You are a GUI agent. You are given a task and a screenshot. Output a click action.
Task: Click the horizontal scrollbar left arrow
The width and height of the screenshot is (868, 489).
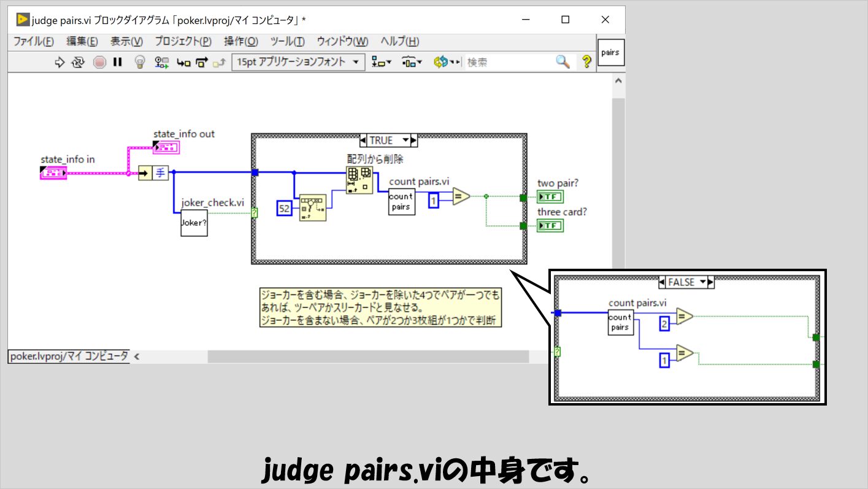point(137,356)
